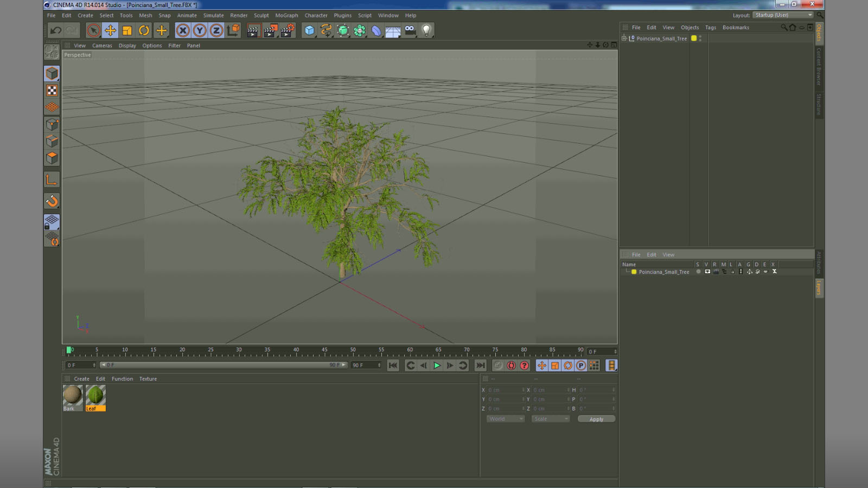This screenshot has width=868, height=488.
Task: Play animation forwards
Action: tap(437, 365)
